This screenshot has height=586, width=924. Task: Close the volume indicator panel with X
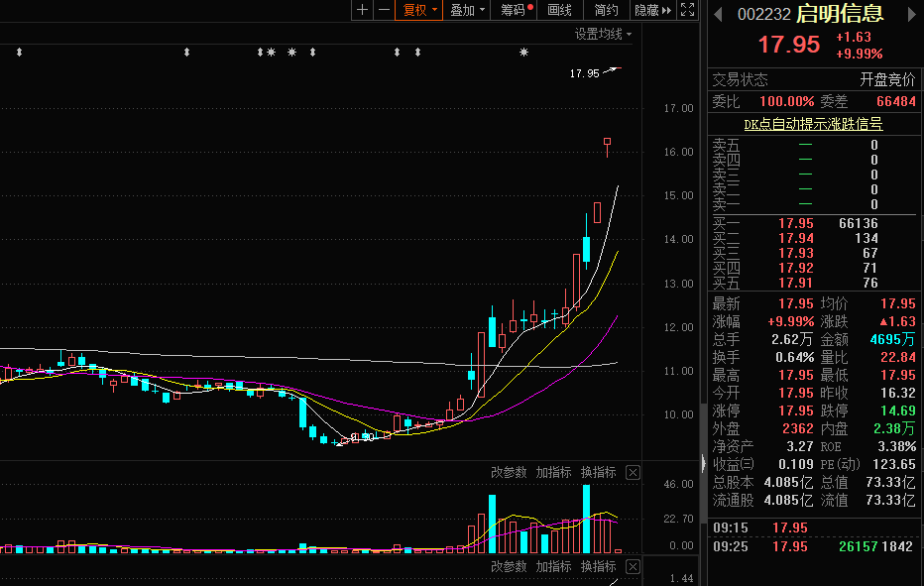pos(634,472)
